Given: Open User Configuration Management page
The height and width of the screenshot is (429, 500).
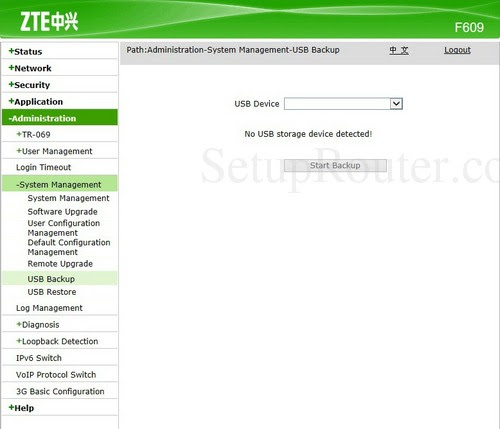Looking at the screenshot, I should 64,228.
